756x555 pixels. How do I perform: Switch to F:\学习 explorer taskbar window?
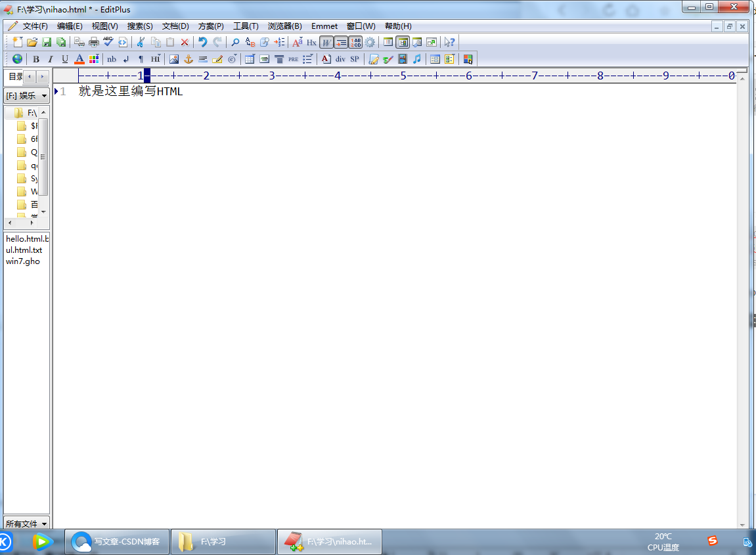coord(223,541)
